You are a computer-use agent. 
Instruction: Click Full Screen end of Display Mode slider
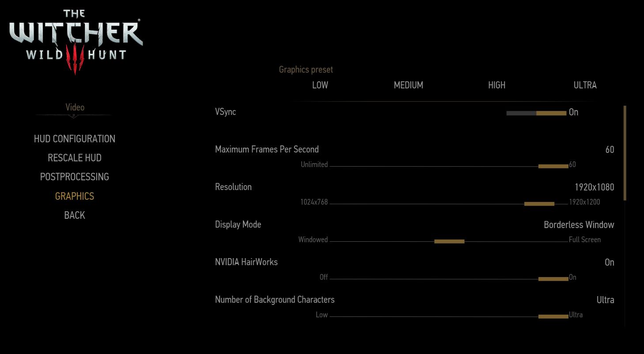(585, 240)
